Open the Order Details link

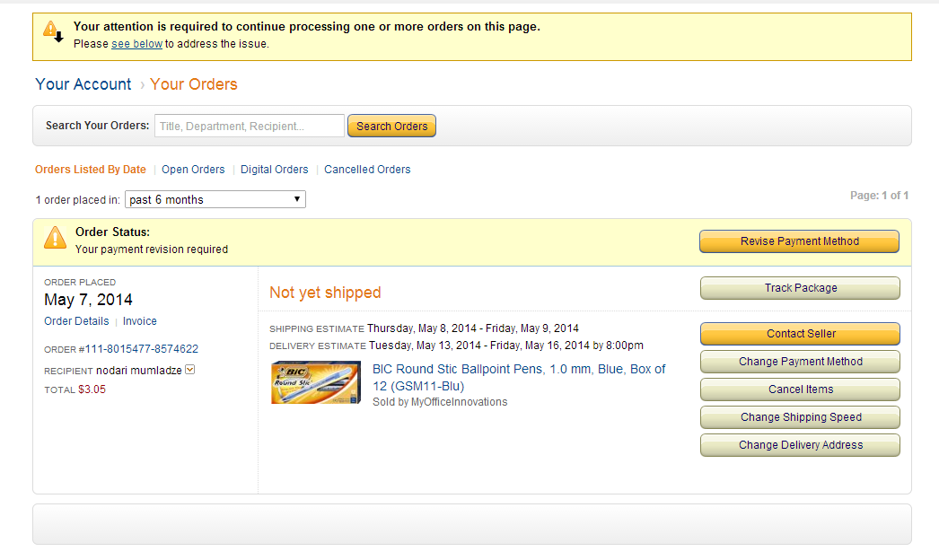point(76,321)
